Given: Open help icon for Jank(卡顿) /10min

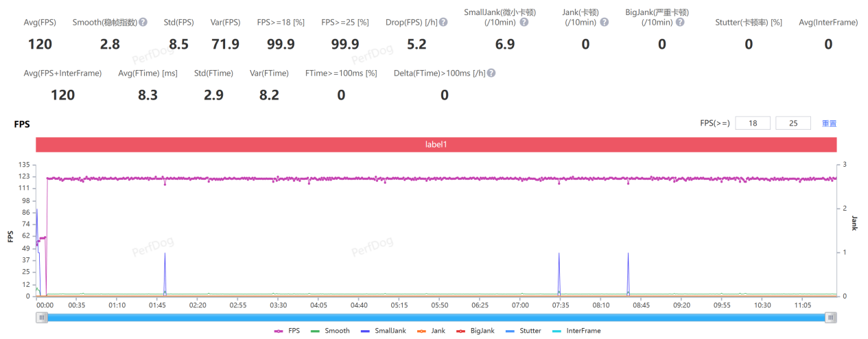Looking at the screenshot, I should [x=605, y=22].
